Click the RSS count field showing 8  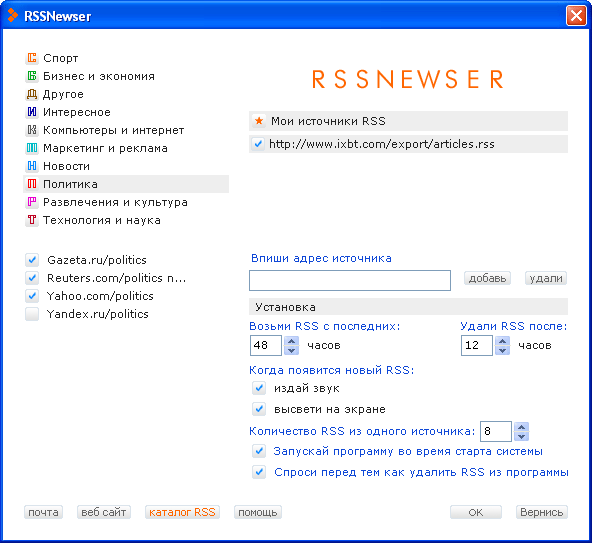click(496, 431)
